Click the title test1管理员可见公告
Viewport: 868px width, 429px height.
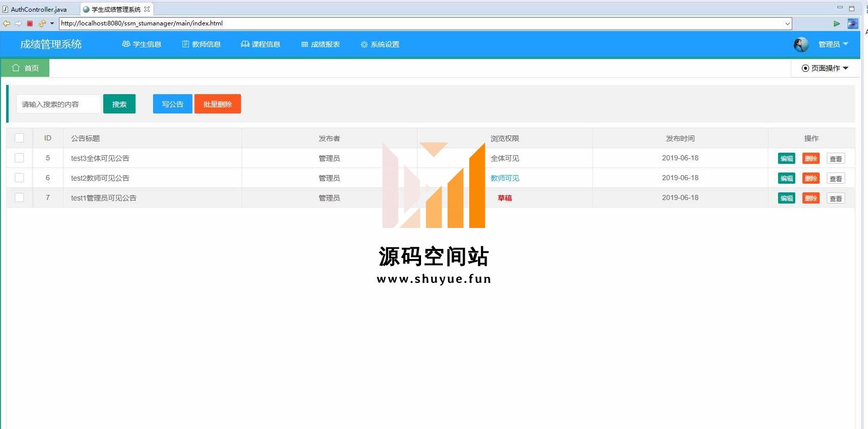[104, 198]
